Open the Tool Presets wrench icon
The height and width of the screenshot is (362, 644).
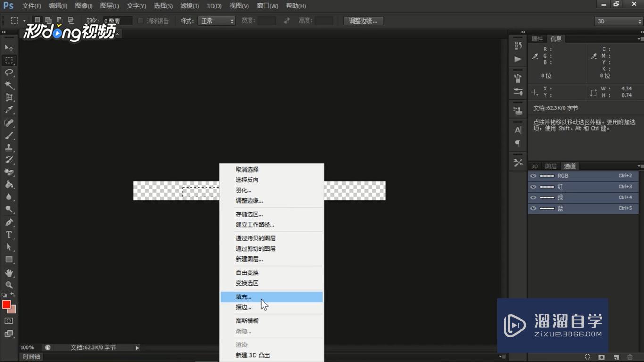[x=518, y=163]
